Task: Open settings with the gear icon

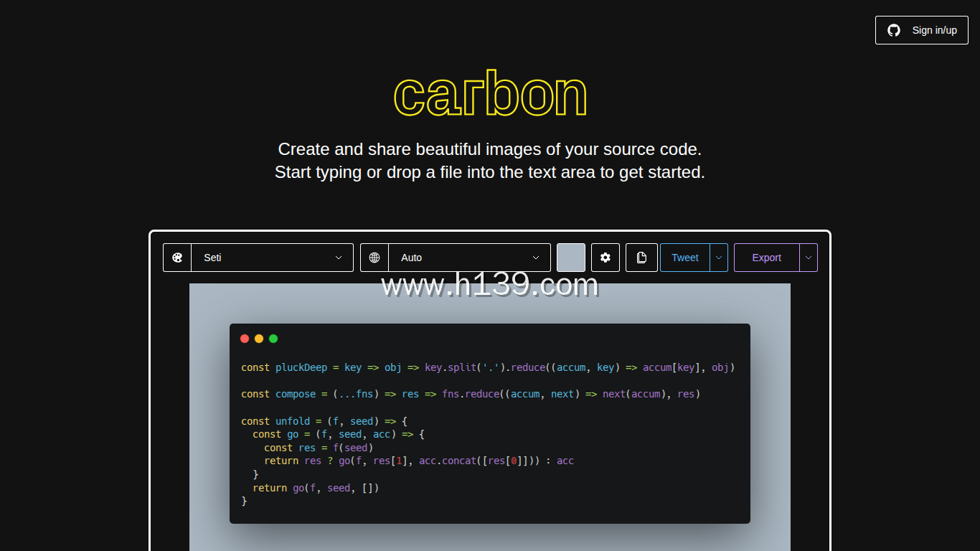Action: click(x=606, y=258)
